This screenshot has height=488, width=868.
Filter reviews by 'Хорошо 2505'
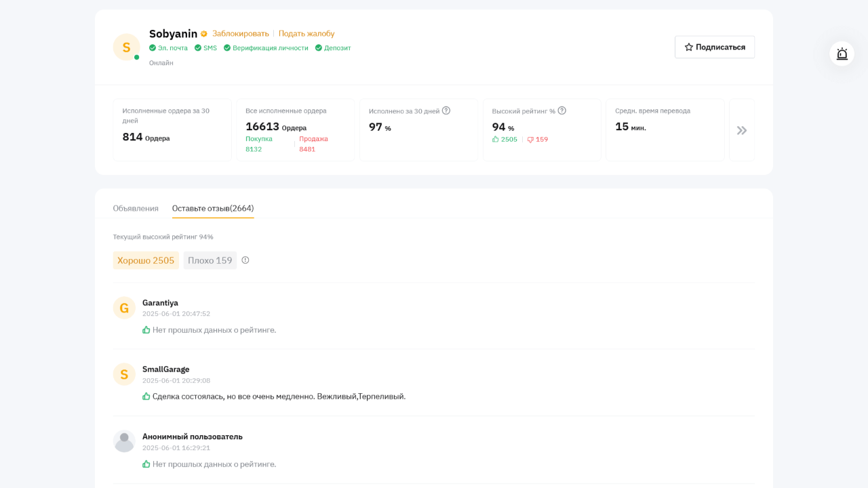pos(146,260)
